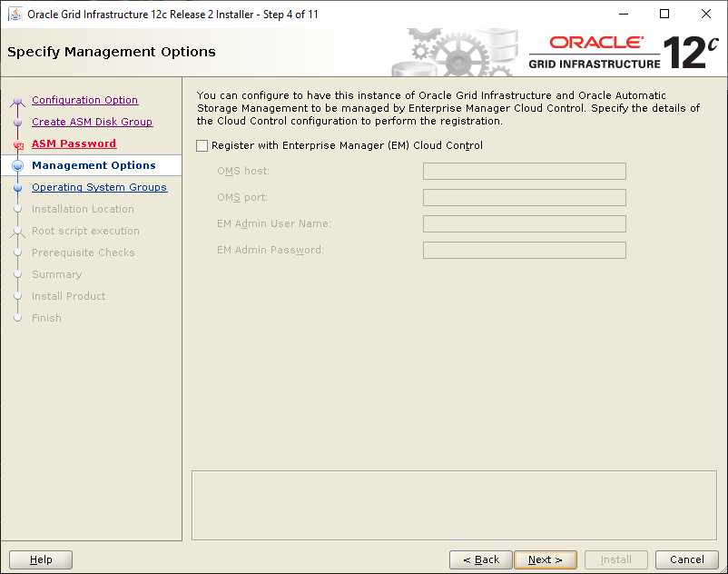728x574 pixels.
Task: Close the installer window
Action: [706, 14]
